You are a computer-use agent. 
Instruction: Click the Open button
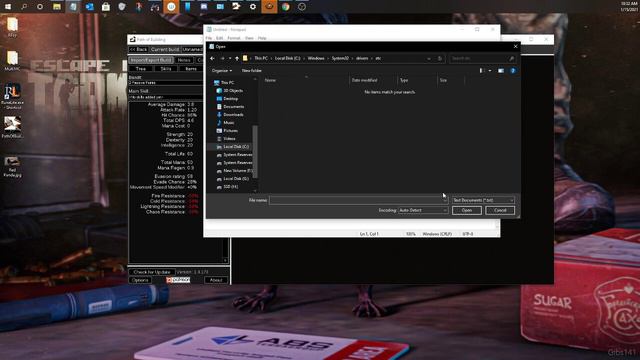point(467,210)
